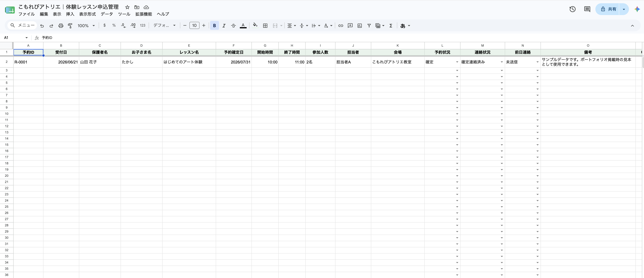Open text wrapping dropdown
The image size is (644, 278).
(316, 26)
